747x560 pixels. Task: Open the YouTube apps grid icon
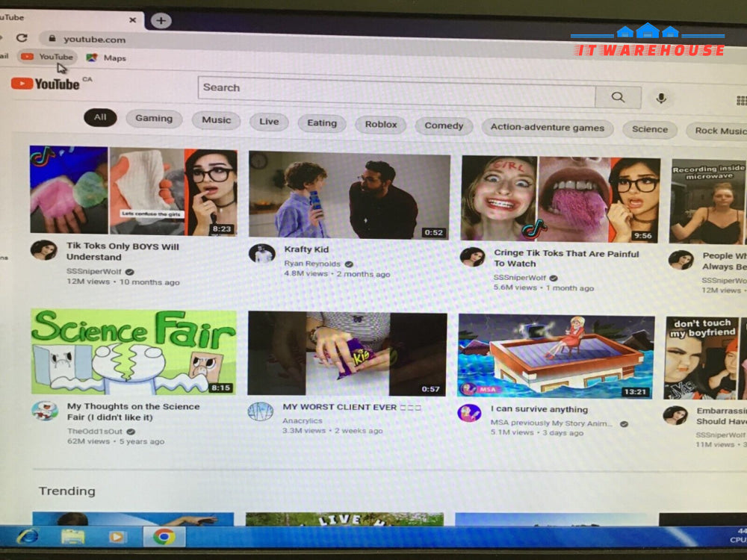click(741, 101)
